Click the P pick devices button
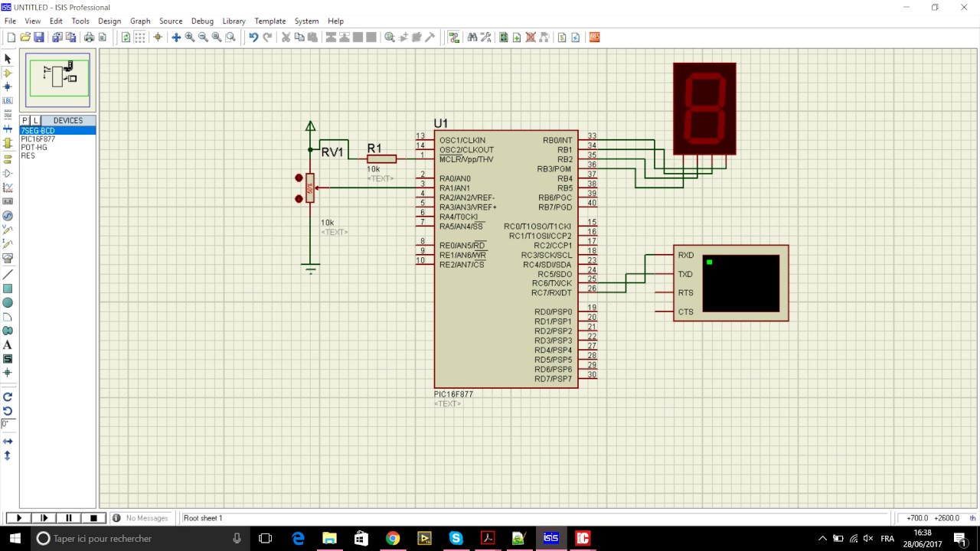Image resolution: width=980 pixels, height=551 pixels. (x=24, y=121)
